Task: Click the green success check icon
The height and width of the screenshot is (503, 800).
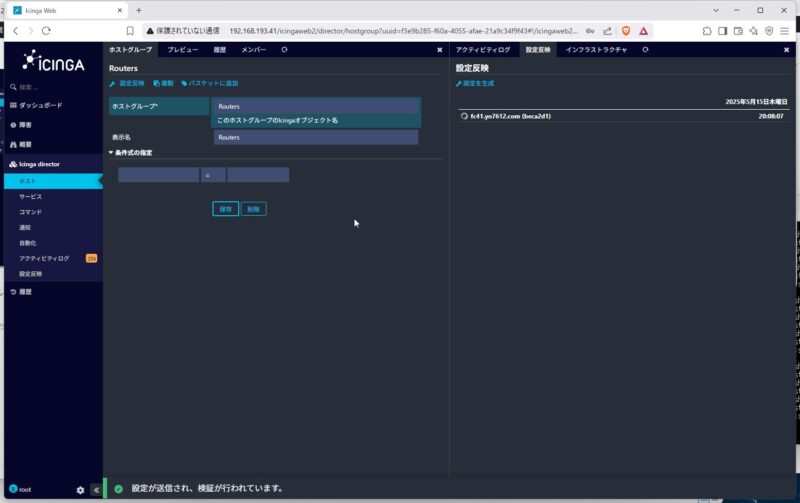Action: tap(118, 489)
